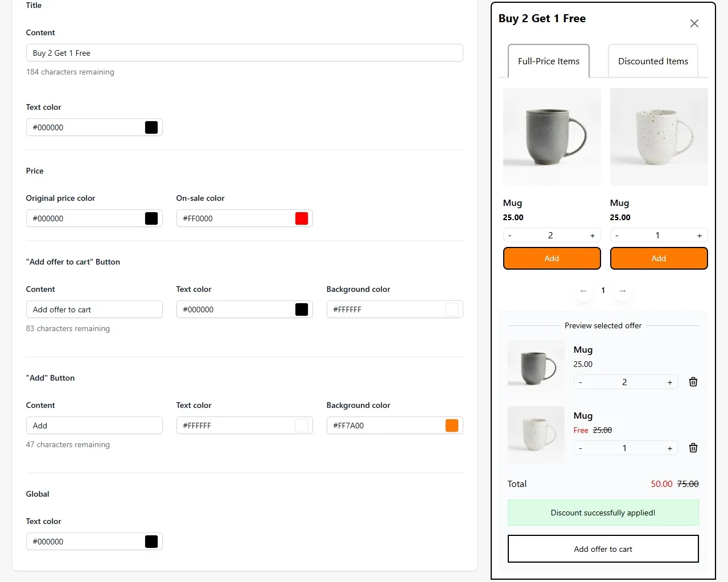Increase gray Mug quantity in product grid
This screenshot has height=582, width=728.
click(x=593, y=236)
